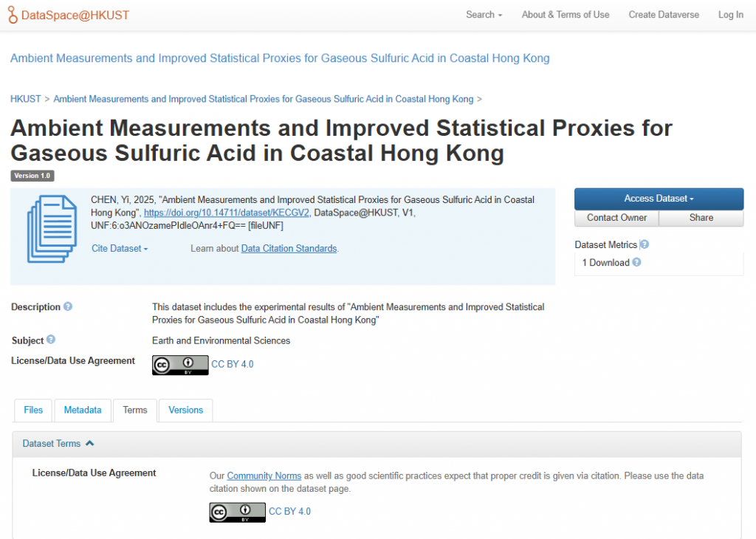This screenshot has width=756, height=539.
Task: Switch to the Metadata tab
Action: (x=83, y=410)
